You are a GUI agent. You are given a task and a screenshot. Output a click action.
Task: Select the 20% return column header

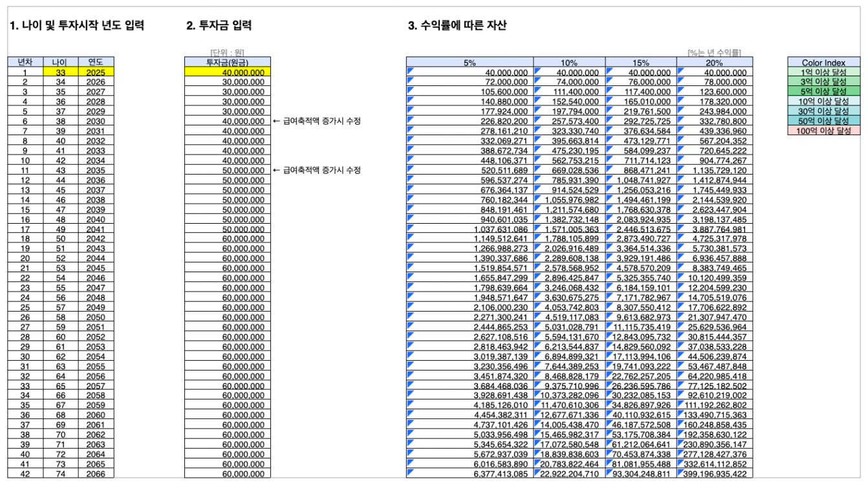pos(714,63)
